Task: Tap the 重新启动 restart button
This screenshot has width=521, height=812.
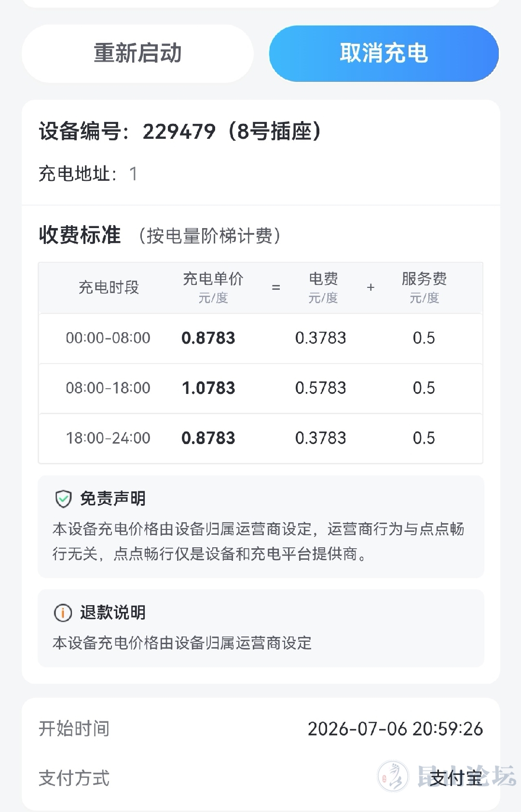Action: tap(137, 53)
